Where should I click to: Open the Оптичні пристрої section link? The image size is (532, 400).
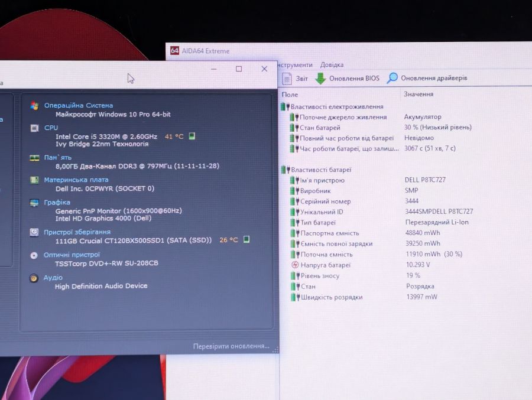click(x=72, y=255)
